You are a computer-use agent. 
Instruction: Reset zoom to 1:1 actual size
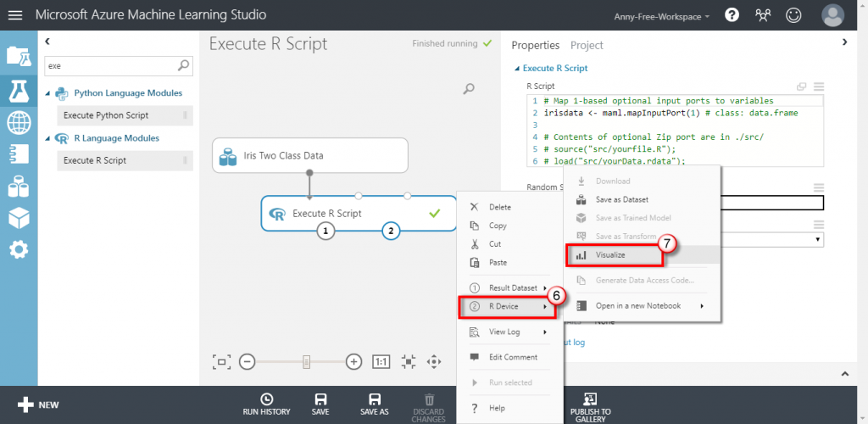tap(381, 362)
